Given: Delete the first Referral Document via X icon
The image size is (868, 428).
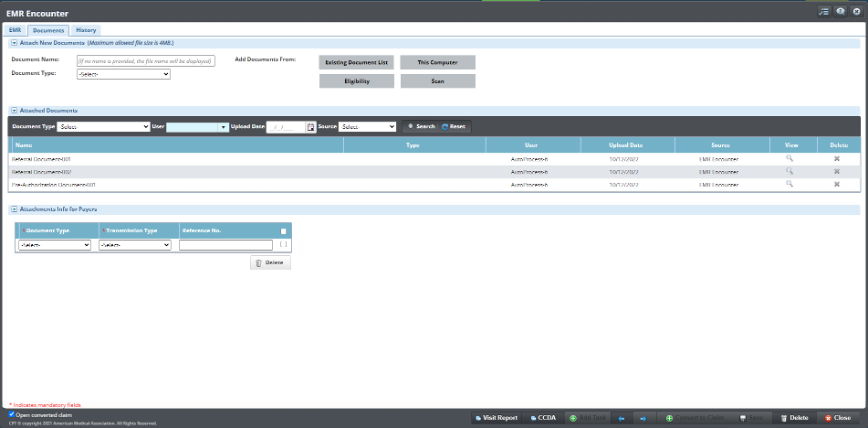Looking at the screenshot, I should (x=836, y=159).
